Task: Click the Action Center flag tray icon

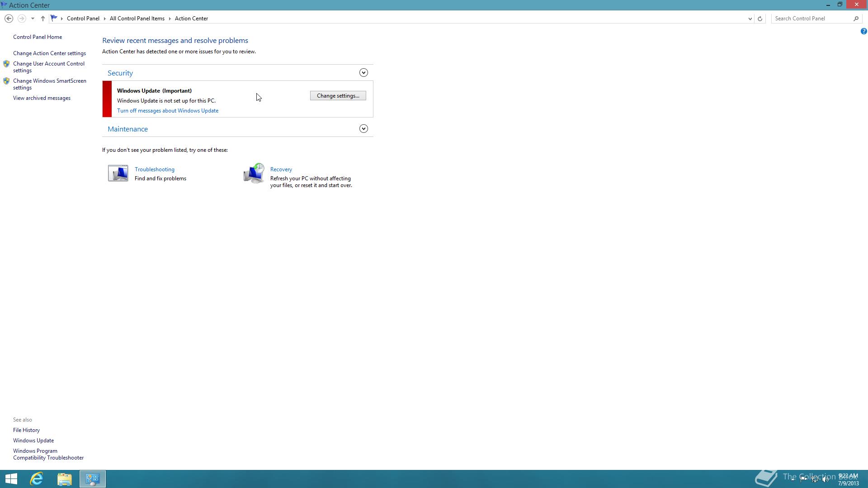Action: click(x=804, y=479)
